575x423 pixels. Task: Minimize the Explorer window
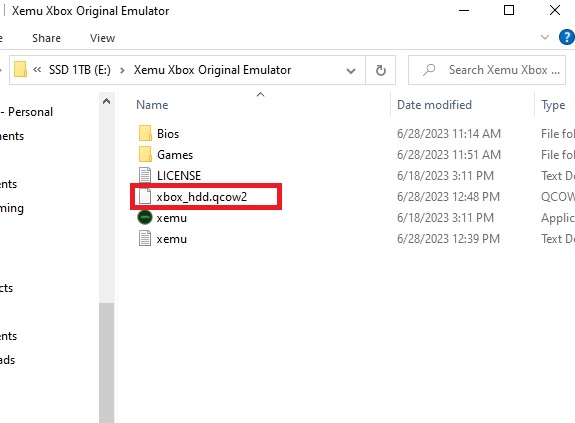tap(464, 10)
